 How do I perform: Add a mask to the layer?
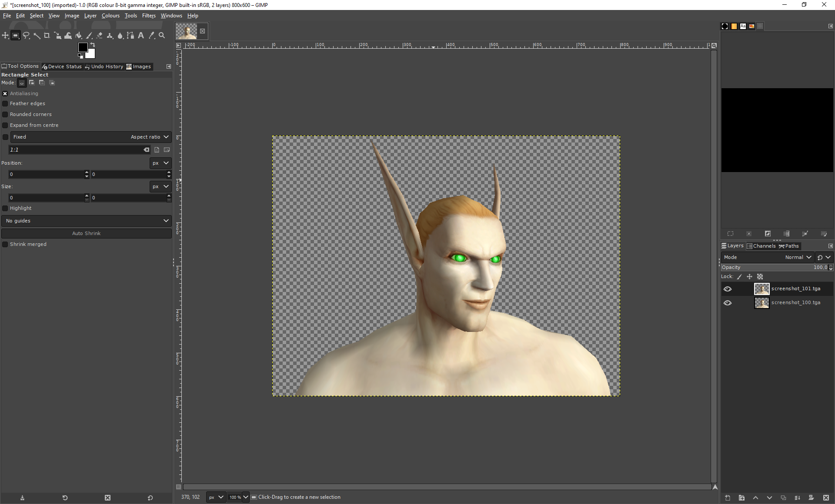tap(811, 497)
